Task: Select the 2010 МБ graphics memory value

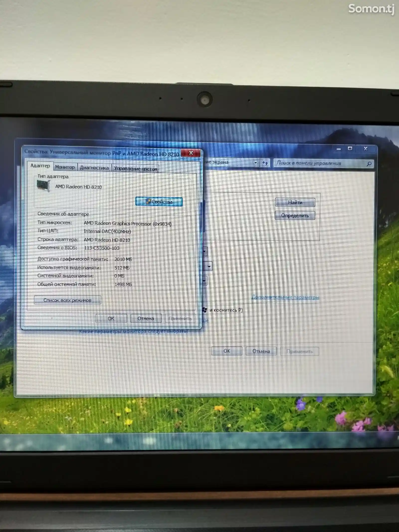Action: (123, 259)
